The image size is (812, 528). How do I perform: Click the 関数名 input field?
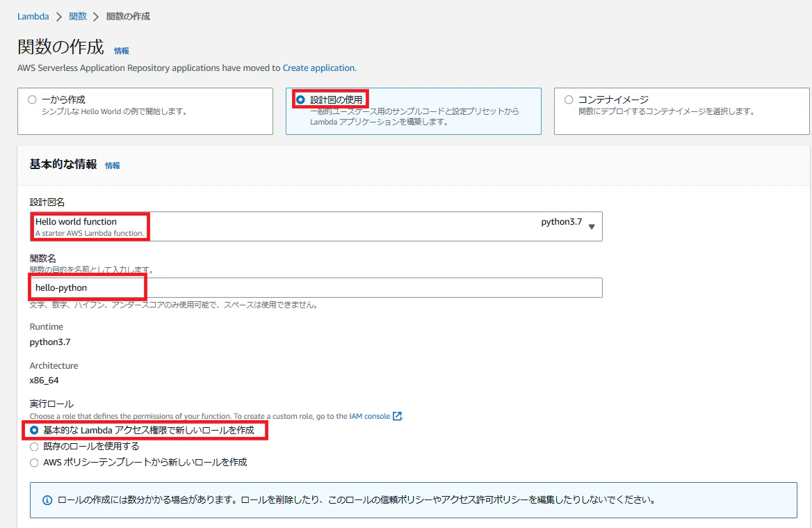pyautogui.click(x=316, y=287)
